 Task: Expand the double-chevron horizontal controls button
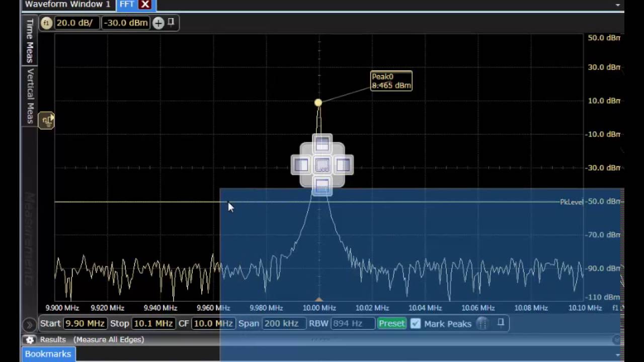(29, 324)
